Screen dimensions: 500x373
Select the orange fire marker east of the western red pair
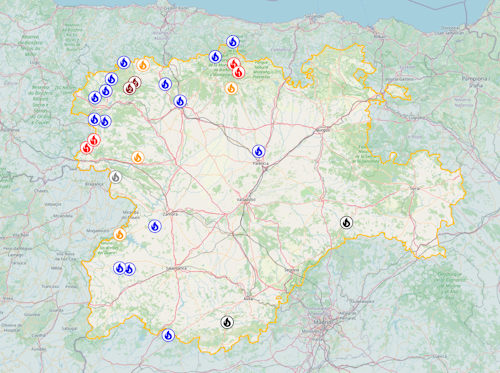pos(138,157)
